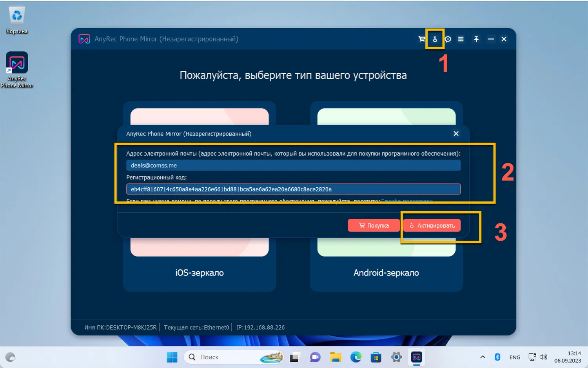Screen dimensions: 588x368
Task: Close the registration dialog with its X
Action: coord(456,134)
